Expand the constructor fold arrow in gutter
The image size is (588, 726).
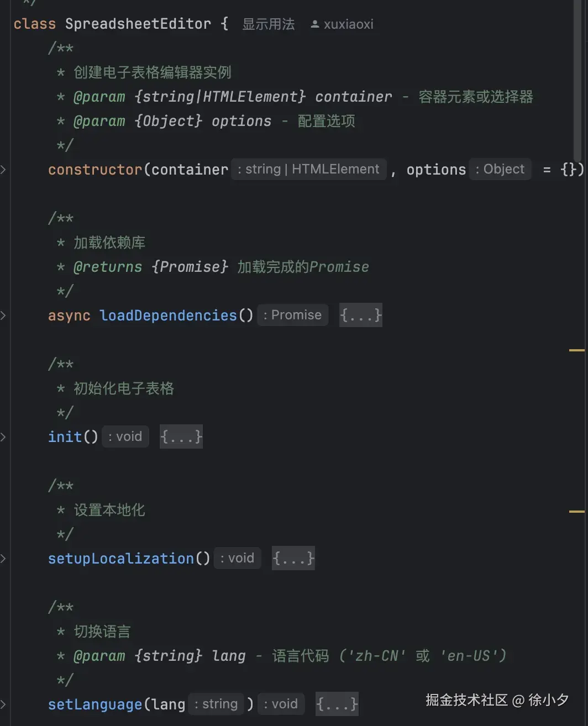coord(3,170)
